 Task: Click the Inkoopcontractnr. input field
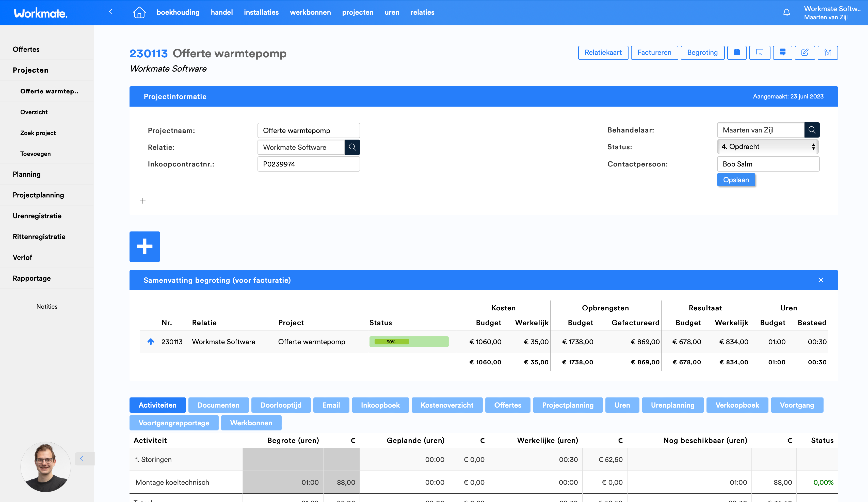(308, 164)
